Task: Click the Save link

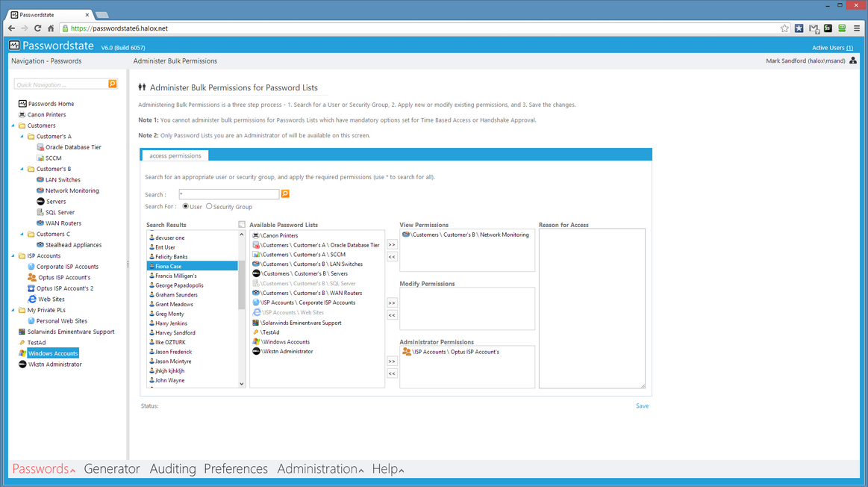Action: 642,406
